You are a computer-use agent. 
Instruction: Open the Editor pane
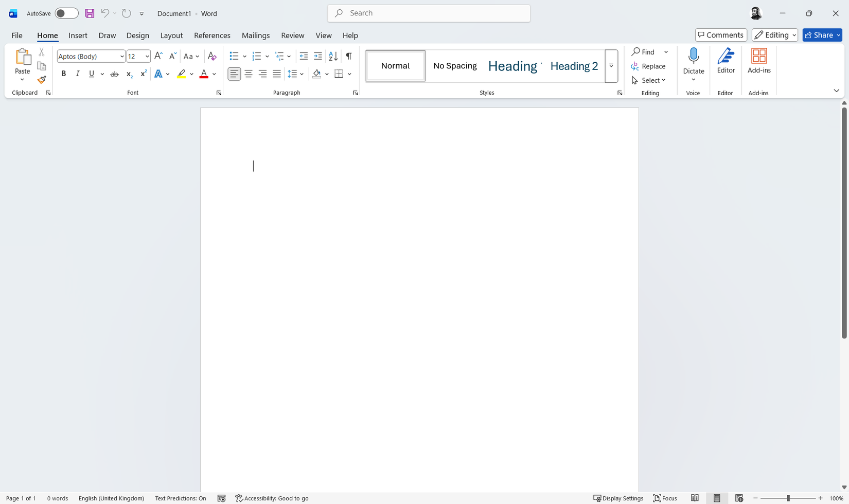click(x=726, y=61)
